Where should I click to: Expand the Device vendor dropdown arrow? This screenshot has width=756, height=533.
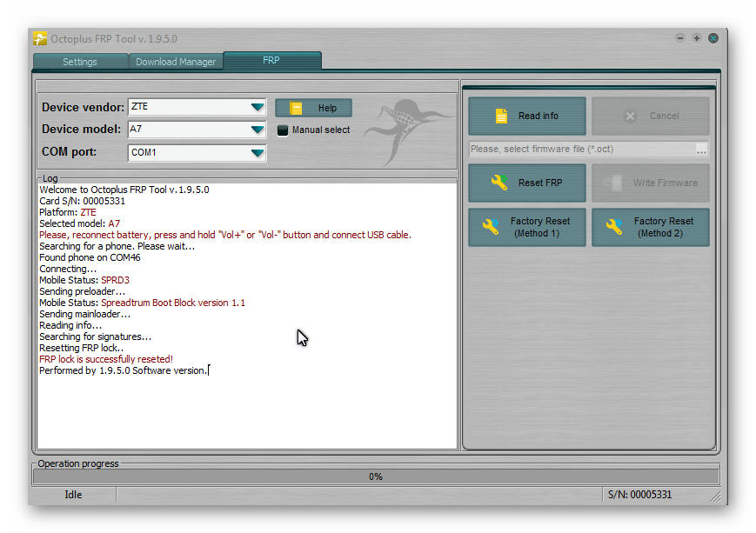[x=258, y=107]
